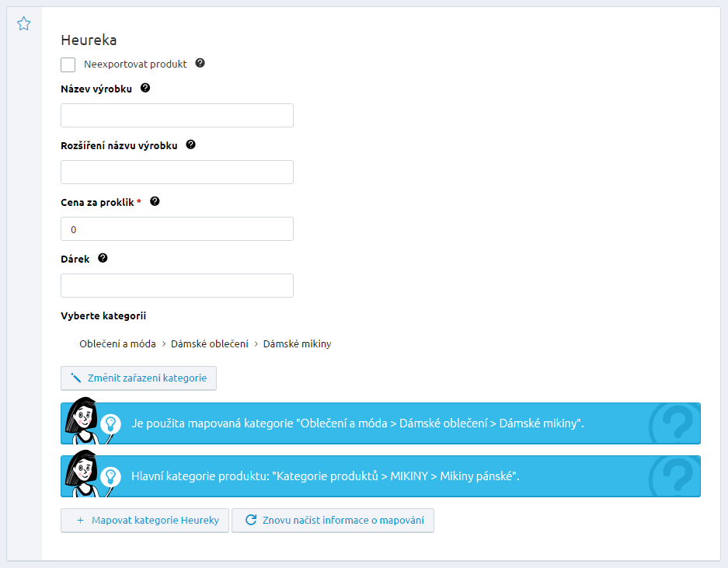Click Znovu načíst informace o mapování
The width and height of the screenshot is (728, 568).
click(x=333, y=520)
